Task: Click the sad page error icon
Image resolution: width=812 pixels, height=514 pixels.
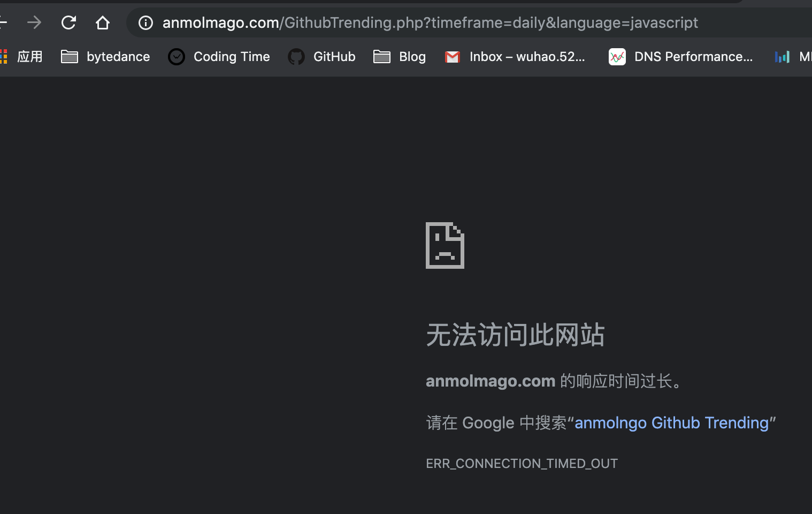Action: [x=445, y=245]
